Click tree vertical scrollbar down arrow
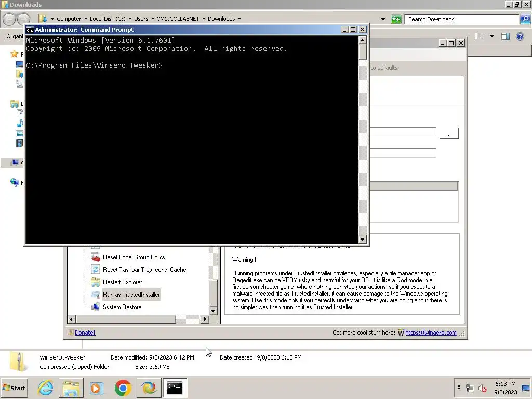The height and width of the screenshot is (399, 532). (213, 311)
